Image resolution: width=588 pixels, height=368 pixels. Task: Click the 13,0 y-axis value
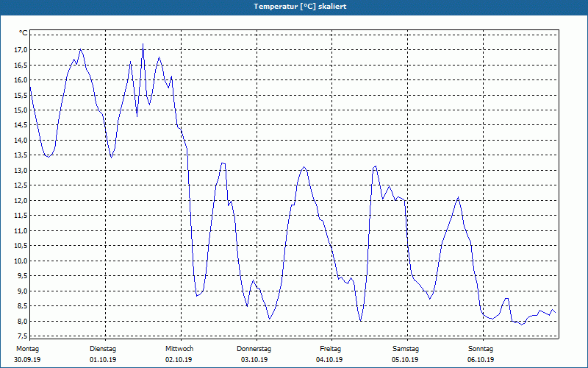click(x=21, y=171)
